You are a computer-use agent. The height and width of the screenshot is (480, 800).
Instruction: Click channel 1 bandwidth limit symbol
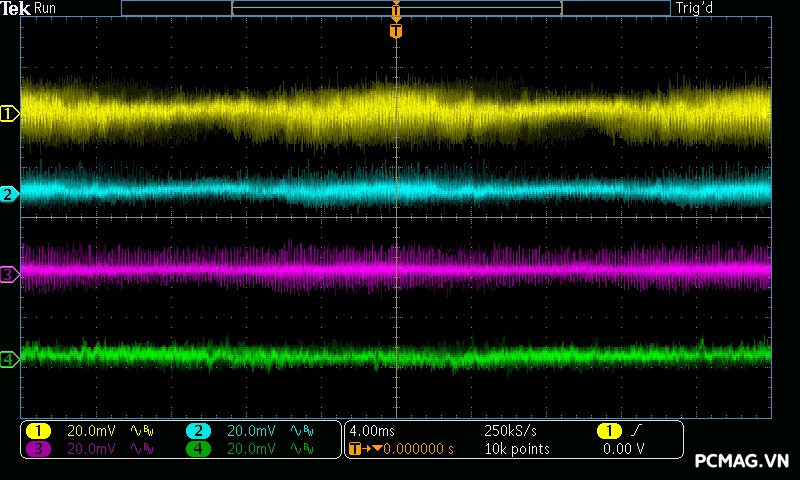click(x=143, y=431)
